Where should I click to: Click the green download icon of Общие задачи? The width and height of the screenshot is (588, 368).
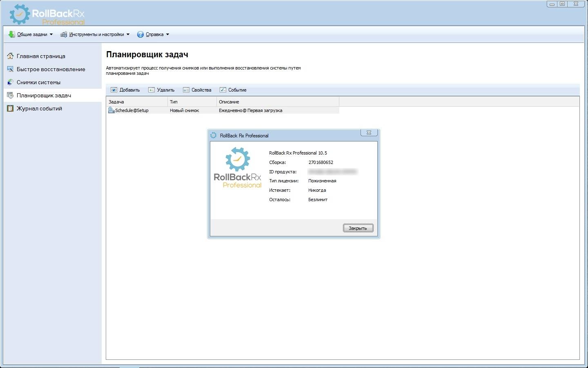coord(11,34)
